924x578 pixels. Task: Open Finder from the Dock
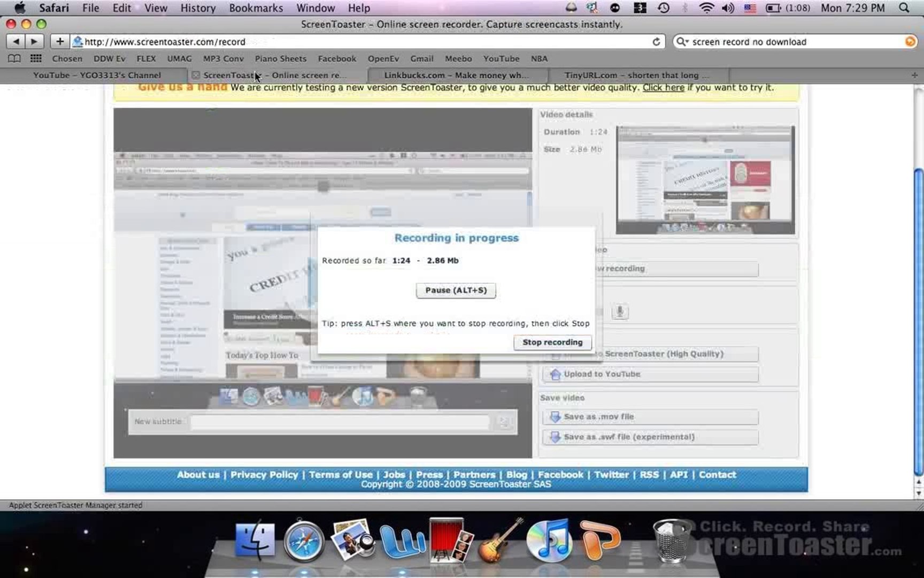255,541
